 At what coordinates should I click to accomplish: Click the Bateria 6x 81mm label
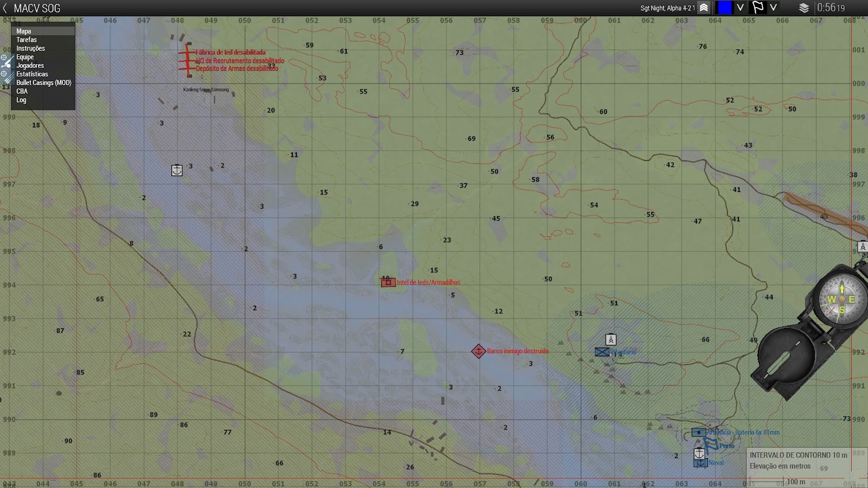pyautogui.click(x=757, y=433)
